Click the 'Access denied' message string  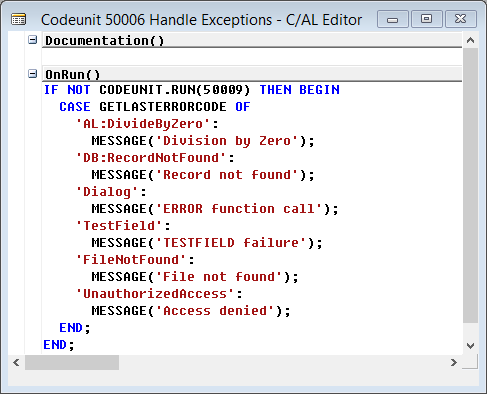coord(215,311)
